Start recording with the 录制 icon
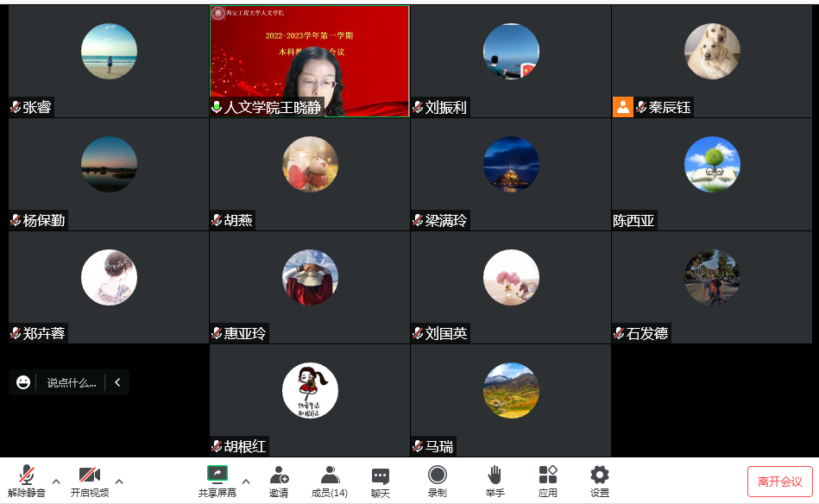819x504 pixels. 438,481
